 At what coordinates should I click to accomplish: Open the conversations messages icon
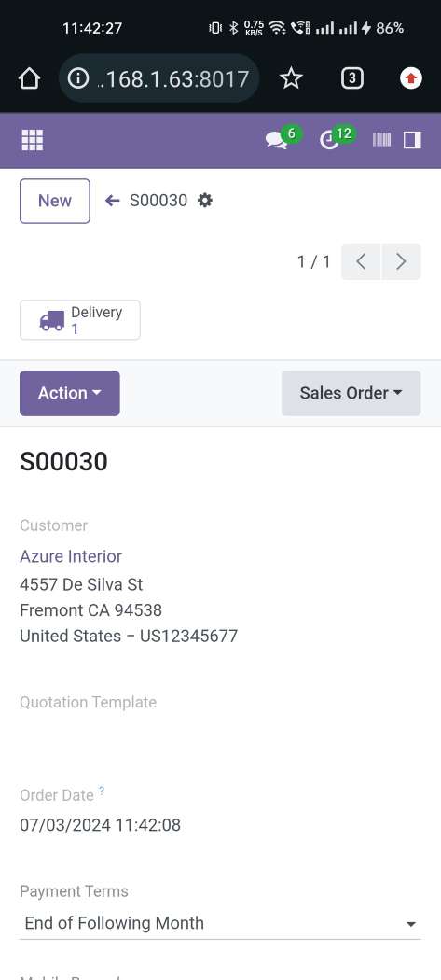pyautogui.click(x=277, y=140)
